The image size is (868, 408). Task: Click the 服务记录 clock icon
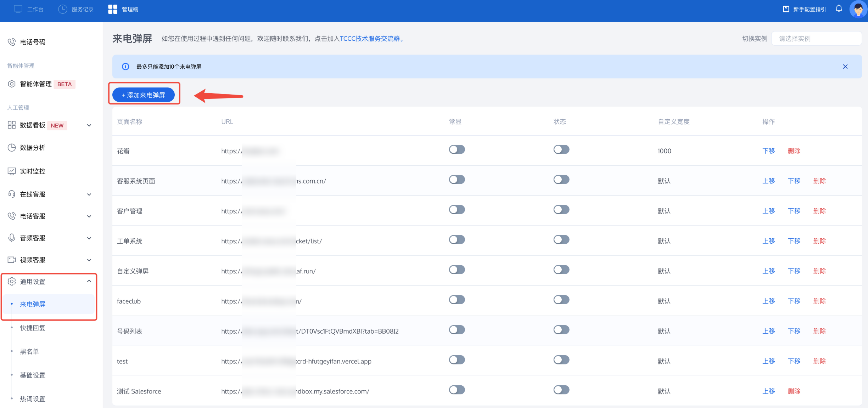(x=63, y=9)
